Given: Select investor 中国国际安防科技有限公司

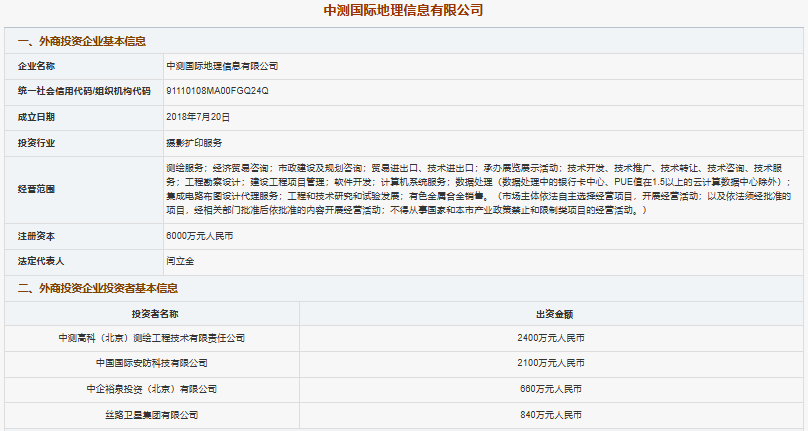Looking at the screenshot, I should pyautogui.click(x=152, y=363).
